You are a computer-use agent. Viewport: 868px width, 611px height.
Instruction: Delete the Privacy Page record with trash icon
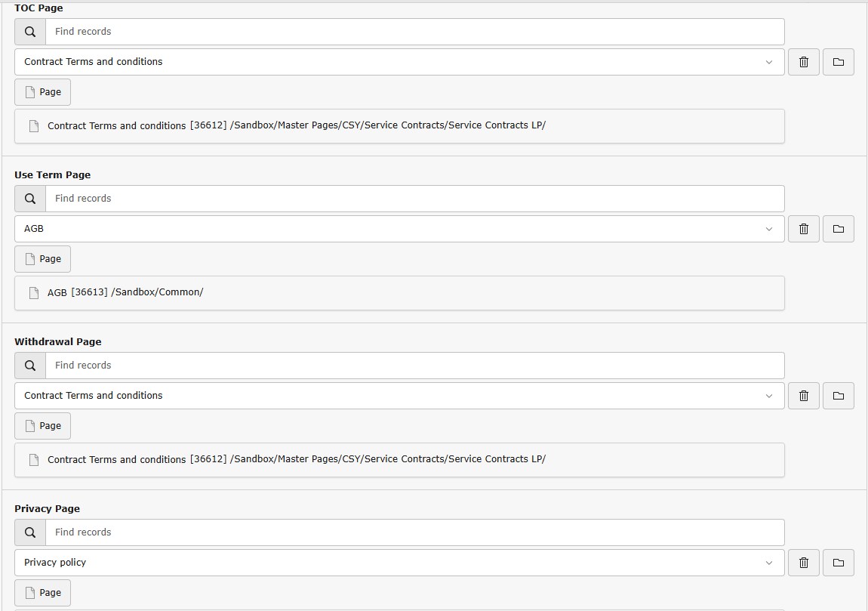pyautogui.click(x=804, y=563)
